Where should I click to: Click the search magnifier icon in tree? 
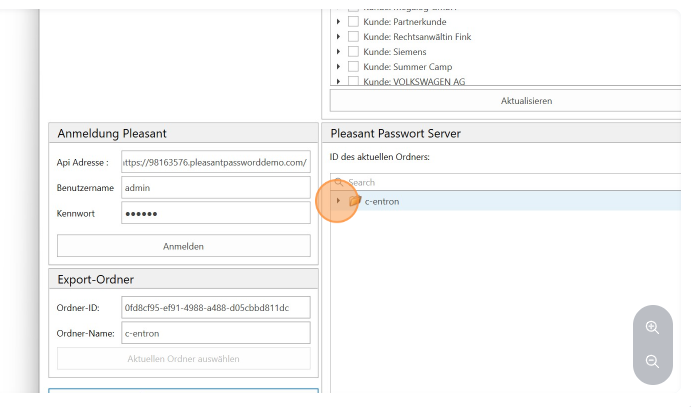(339, 183)
